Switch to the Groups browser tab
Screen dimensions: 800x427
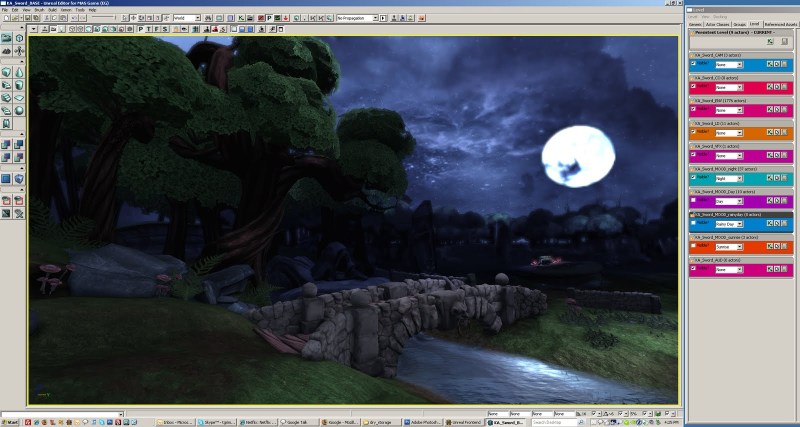739,24
